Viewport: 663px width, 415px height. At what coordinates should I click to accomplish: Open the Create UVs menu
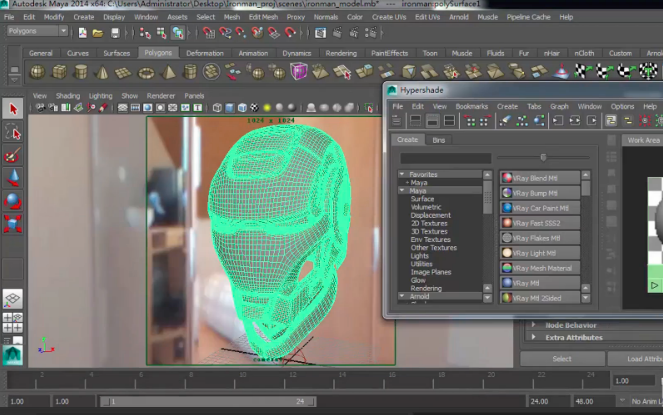(389, 17)
